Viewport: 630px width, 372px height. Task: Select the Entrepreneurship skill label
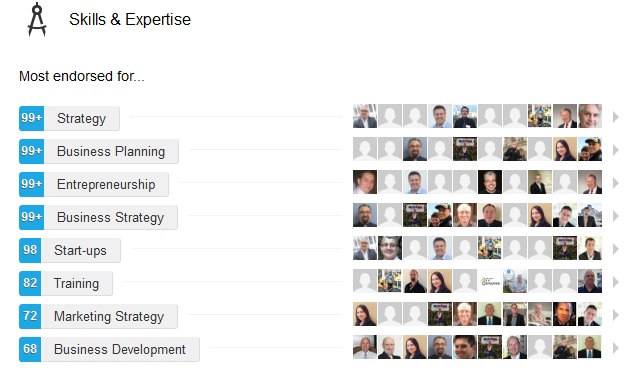[106, 184]
